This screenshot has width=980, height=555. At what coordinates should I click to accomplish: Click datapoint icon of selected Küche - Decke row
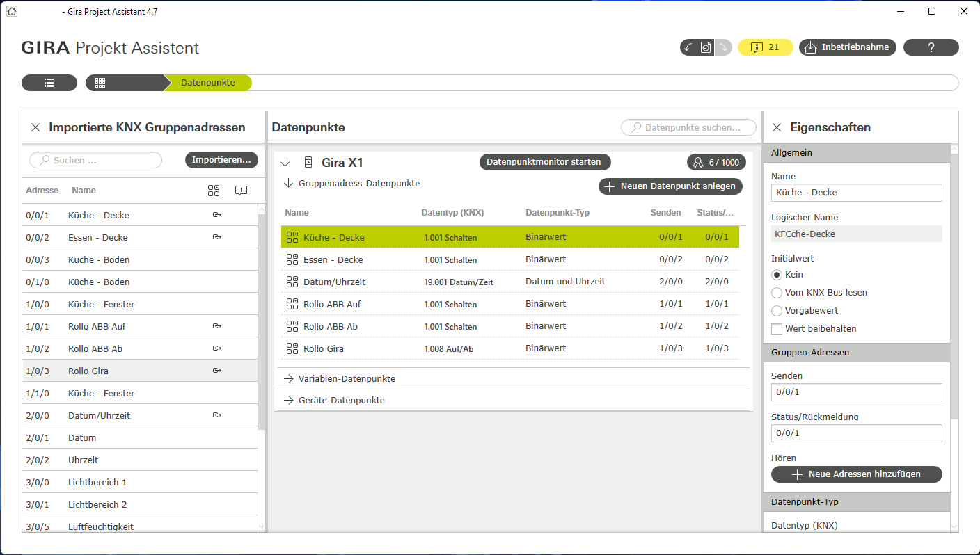point(292,237)
